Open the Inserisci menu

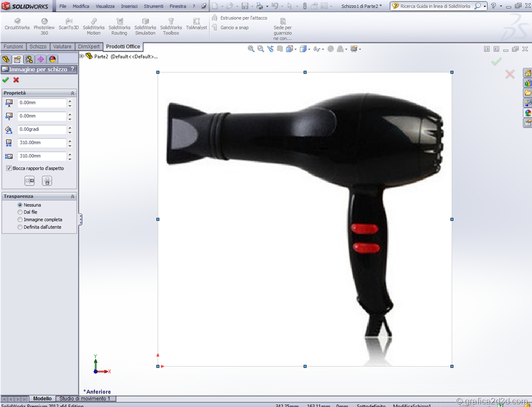[x=129, y=6]
